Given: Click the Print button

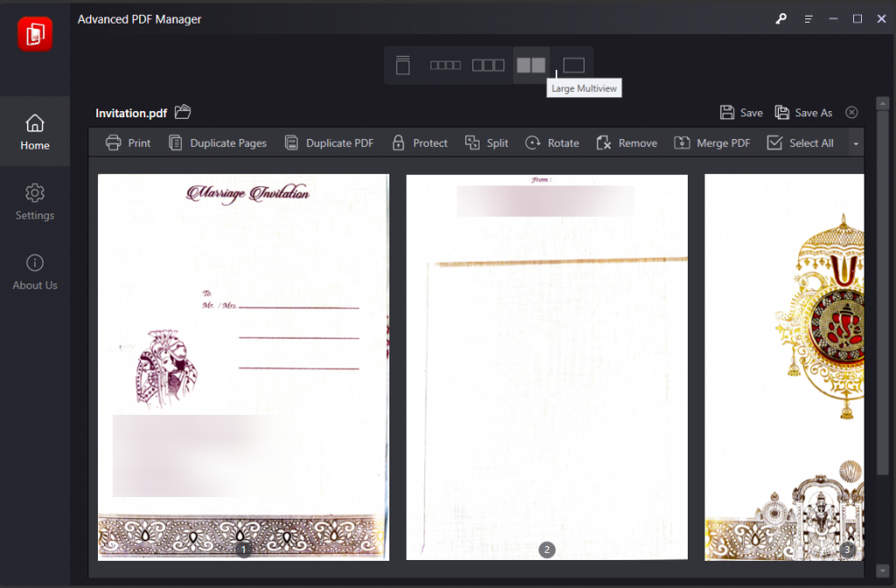Looking at the screenshot, I should pos(128,143).
